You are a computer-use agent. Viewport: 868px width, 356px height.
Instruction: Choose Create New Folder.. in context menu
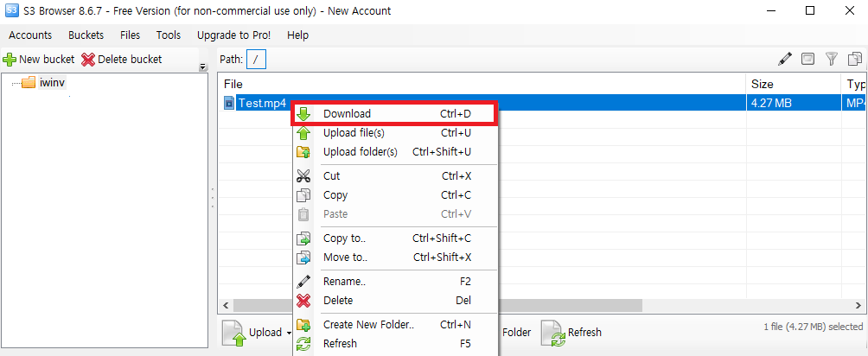pyautogui.click(x=395, y=324)
